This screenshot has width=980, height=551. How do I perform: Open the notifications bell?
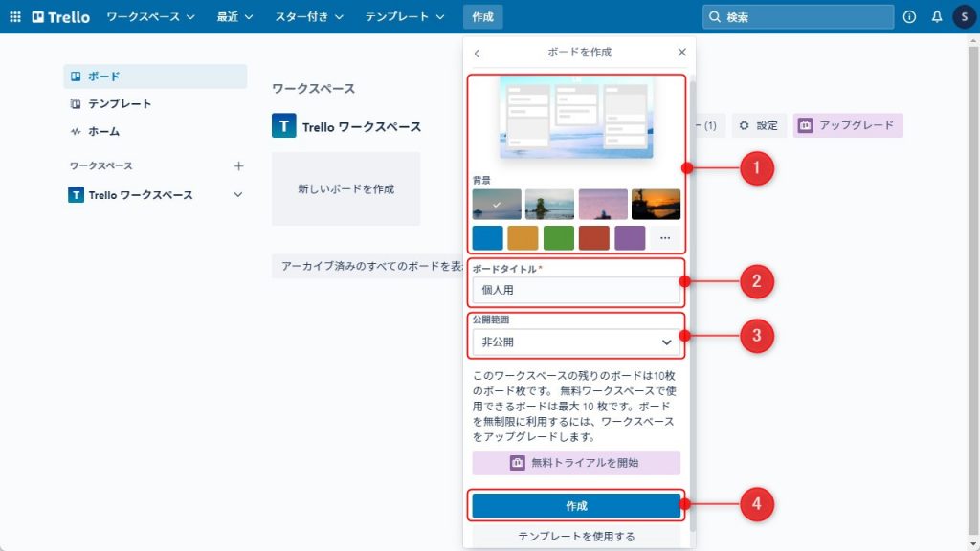tap(936, 17)
